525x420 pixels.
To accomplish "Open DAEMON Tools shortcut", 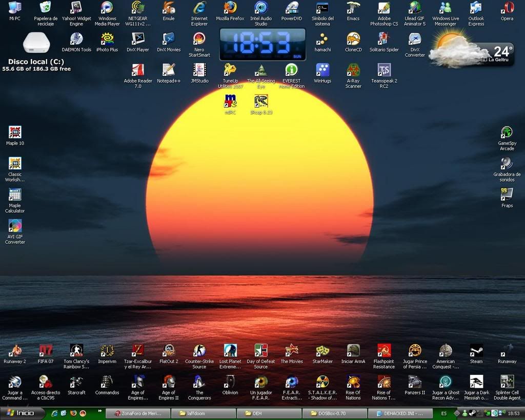I will pyautogui.click(x=76, y=39).
